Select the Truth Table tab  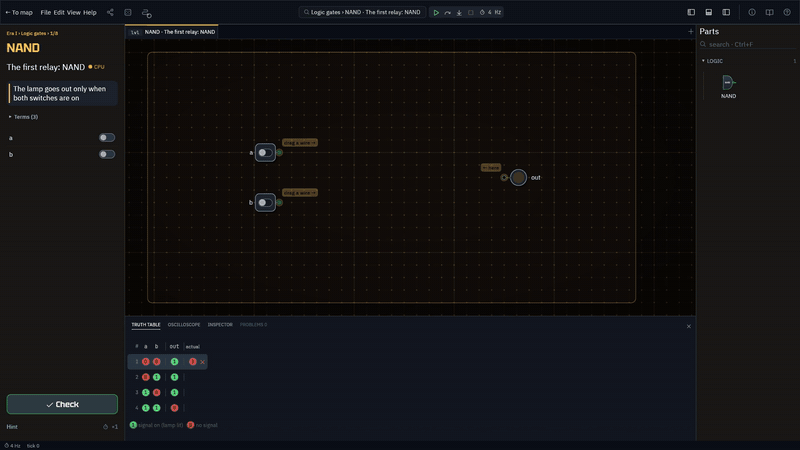[x=146, y=324]
